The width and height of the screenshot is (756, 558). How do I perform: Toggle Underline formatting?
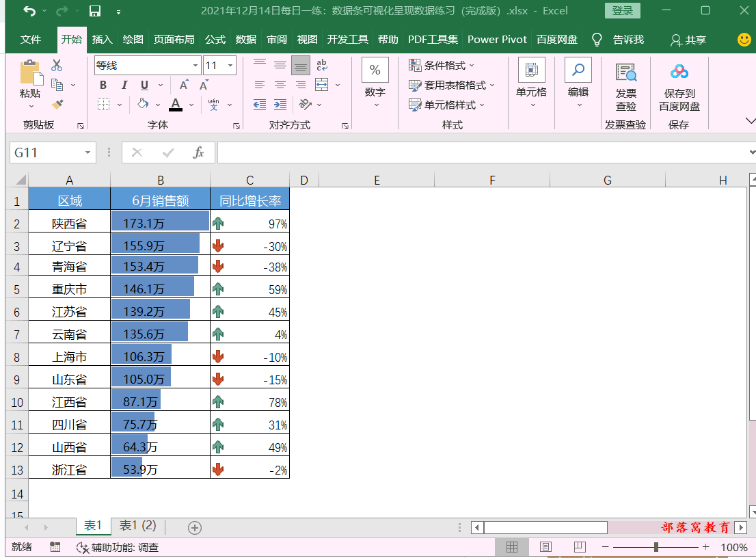coord(144,85)
